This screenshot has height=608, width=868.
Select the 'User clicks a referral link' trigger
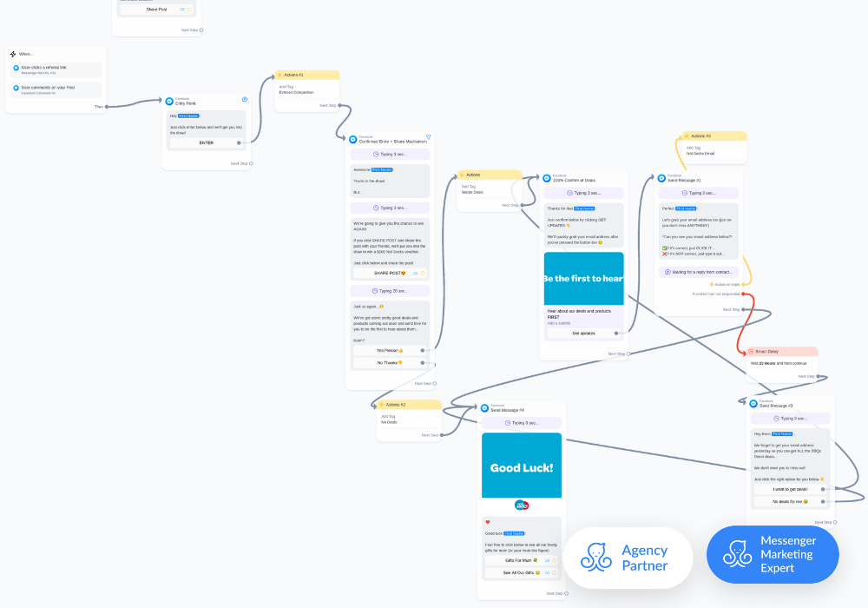tap(56, 69)
